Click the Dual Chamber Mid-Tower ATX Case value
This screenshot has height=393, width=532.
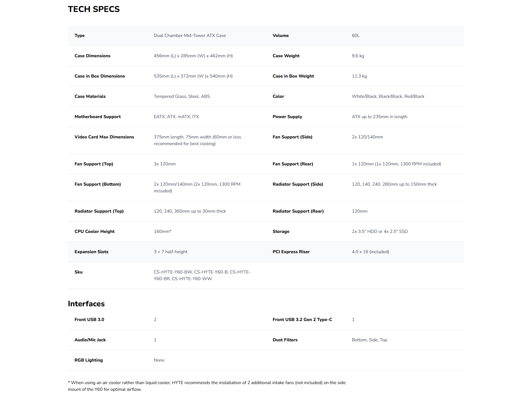[190, 36]
